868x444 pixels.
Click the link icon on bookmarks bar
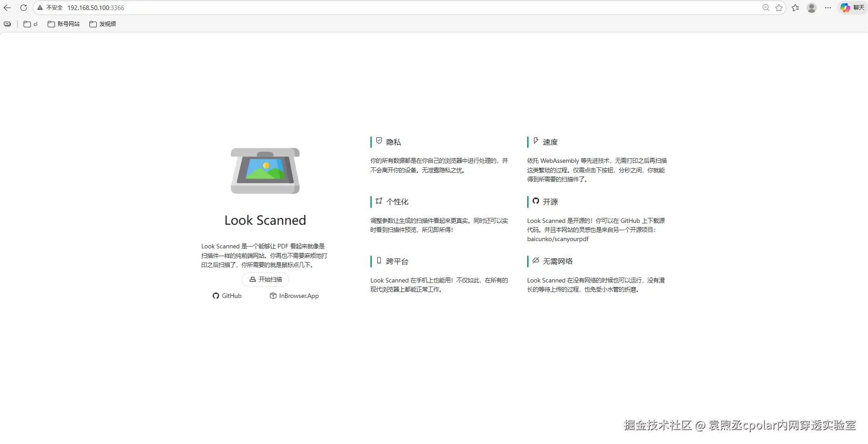(7, 24)
